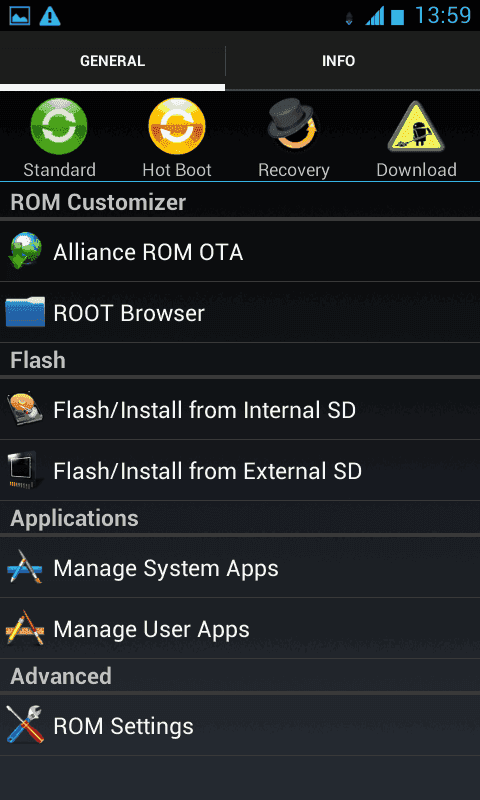
Task: Click the blue folder ROOT Browser icon
Action: [24, 312]
